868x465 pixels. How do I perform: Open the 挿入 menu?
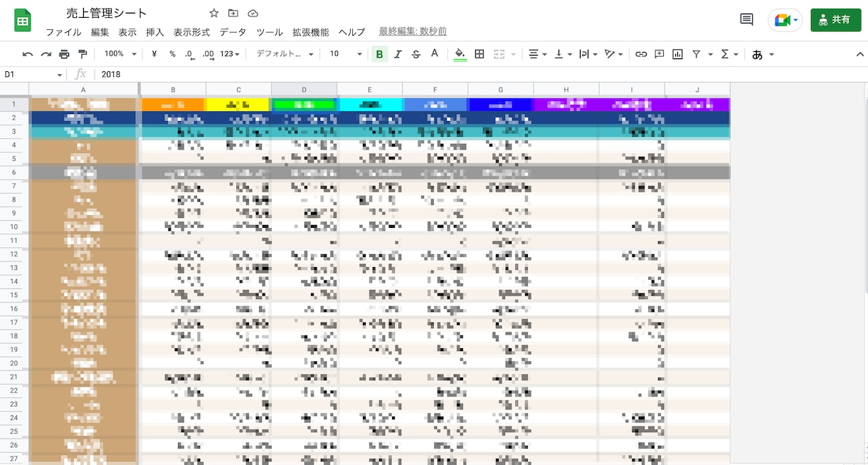pyautogui.click(x=155, y=32)
